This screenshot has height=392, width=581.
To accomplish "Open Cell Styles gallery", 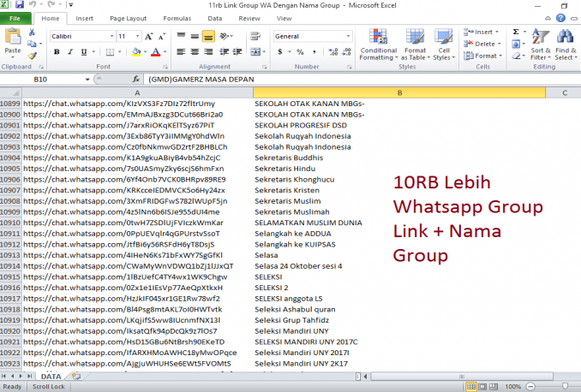I will 442,45.
